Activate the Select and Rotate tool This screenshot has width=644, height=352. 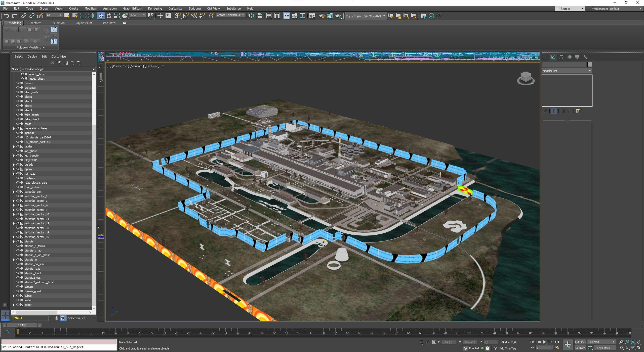point(109,16)
